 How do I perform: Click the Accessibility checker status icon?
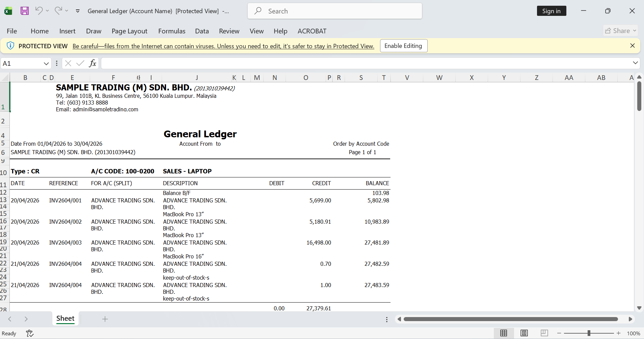point(30,333)
